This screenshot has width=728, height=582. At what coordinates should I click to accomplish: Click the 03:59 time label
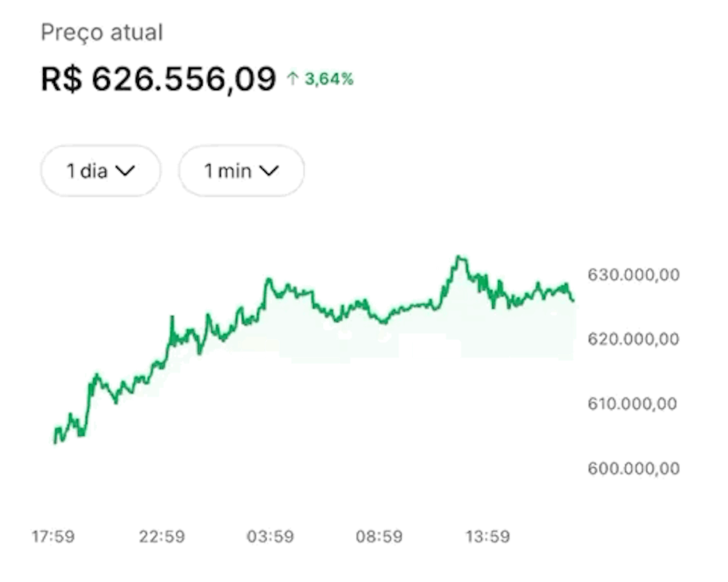click(270, 537)
